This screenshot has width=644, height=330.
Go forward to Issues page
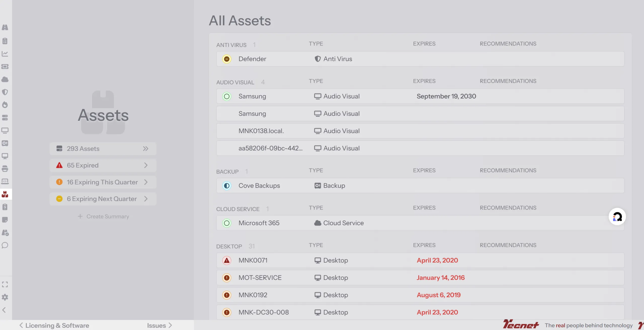click(159, 325)
